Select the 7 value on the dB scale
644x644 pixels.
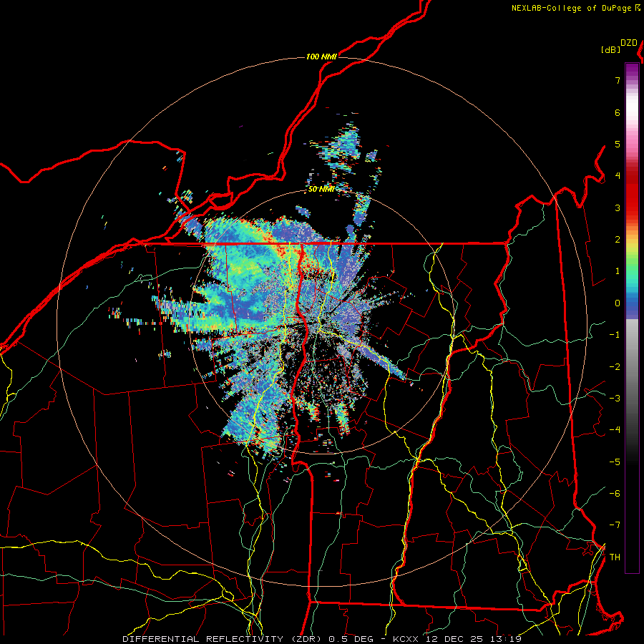(618, 80)
